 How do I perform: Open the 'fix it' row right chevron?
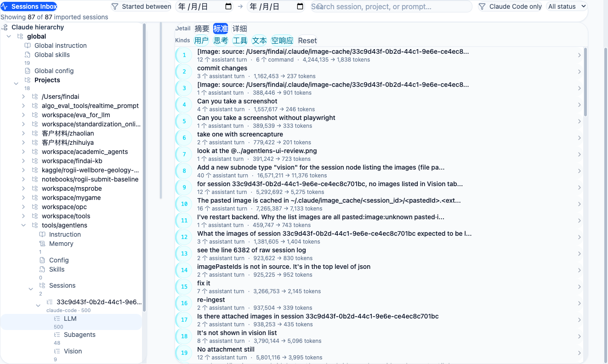579,287
